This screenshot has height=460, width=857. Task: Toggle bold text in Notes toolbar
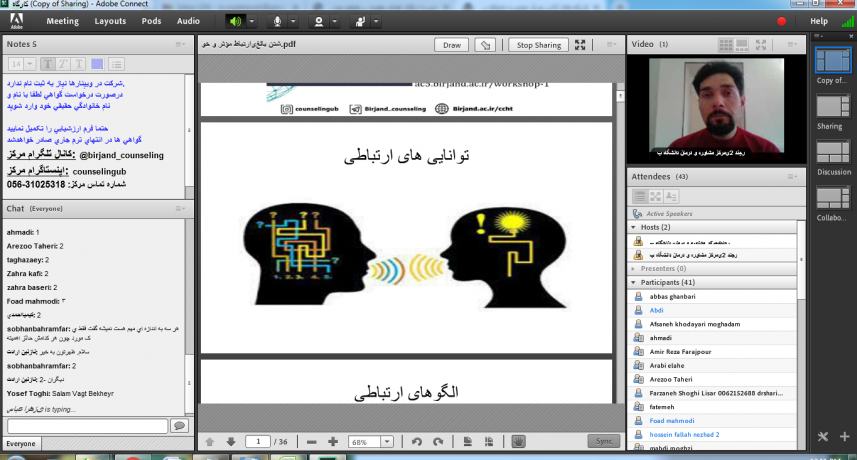tap(48, 64)
